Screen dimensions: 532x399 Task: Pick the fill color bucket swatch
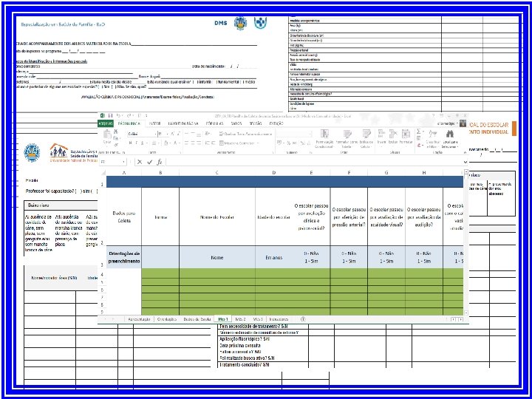(166, 143)
